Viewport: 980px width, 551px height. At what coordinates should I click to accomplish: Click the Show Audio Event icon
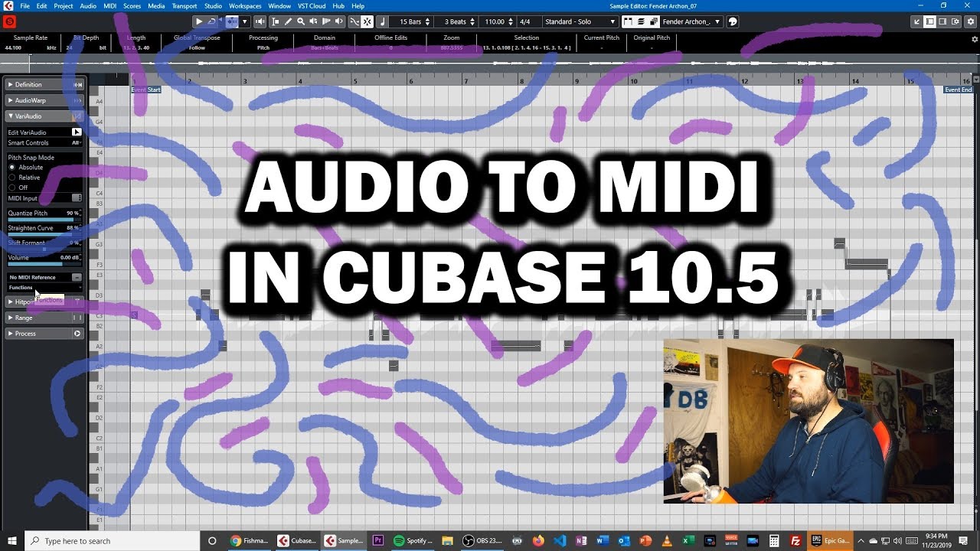pos(629,21)
